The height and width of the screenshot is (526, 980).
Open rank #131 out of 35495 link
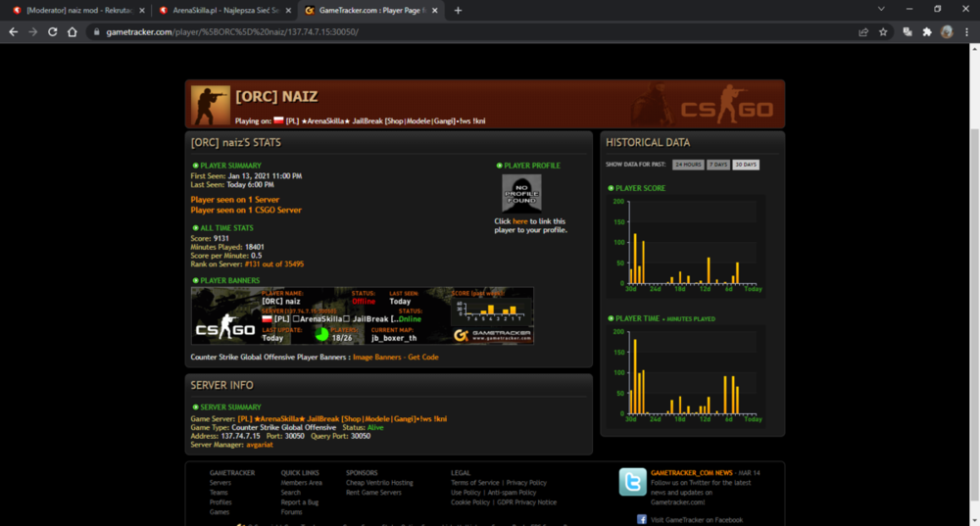click(x=274, y=264)
